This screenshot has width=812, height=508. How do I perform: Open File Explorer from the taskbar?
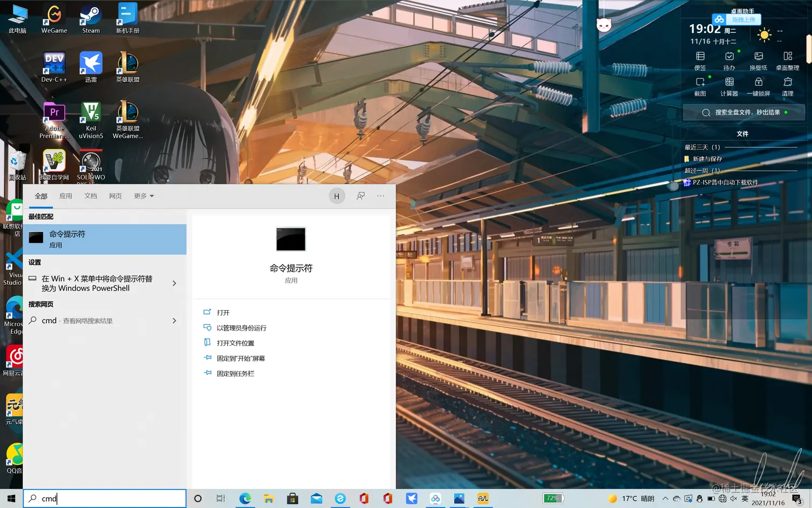click(x=269, y=498)
